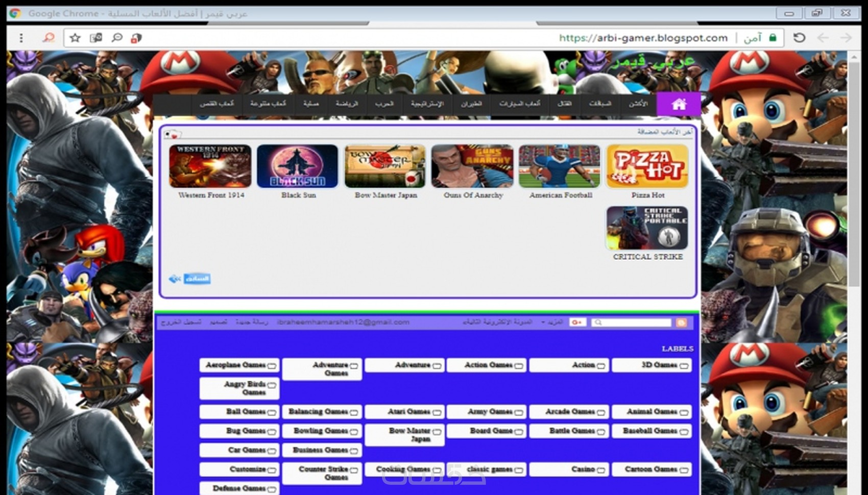Go back to previous page
This screenshot has width=868, height=495.
point(823,38)
